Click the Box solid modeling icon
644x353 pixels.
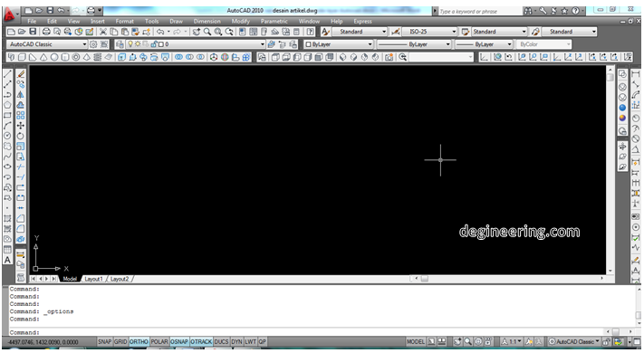click(x=22, y=57)
